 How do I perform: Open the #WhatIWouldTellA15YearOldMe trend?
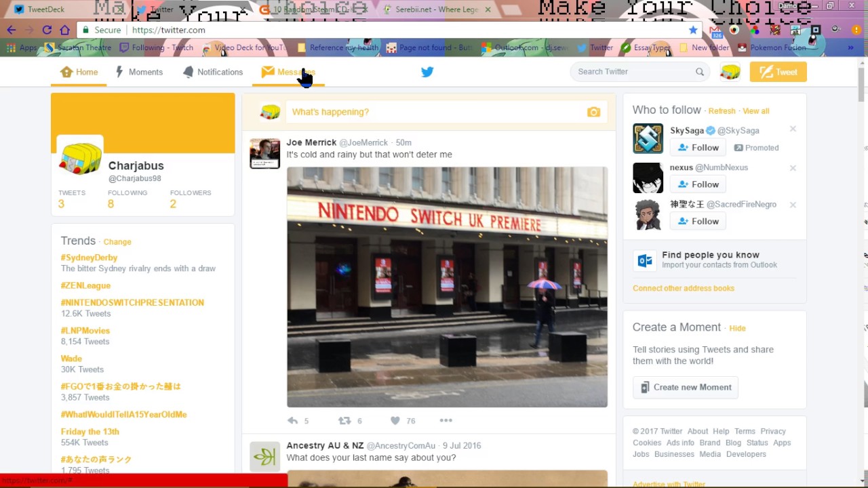click(123, 414)
